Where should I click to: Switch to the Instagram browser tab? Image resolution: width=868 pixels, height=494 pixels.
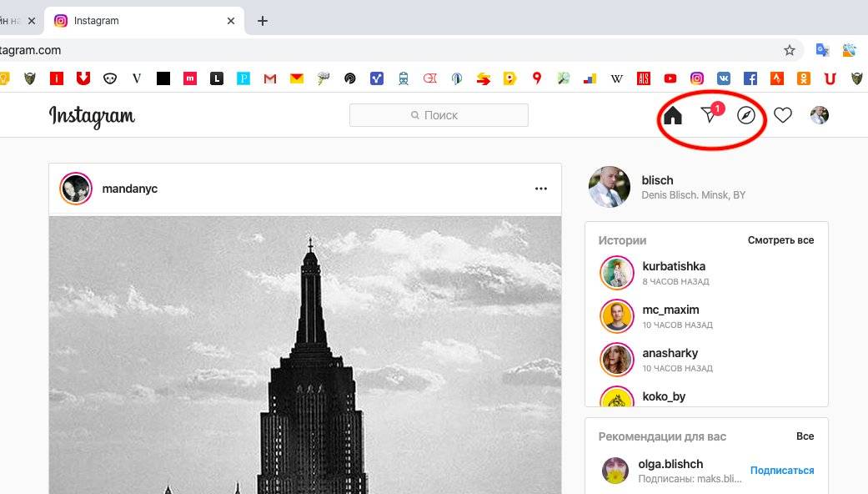[142, 21]
